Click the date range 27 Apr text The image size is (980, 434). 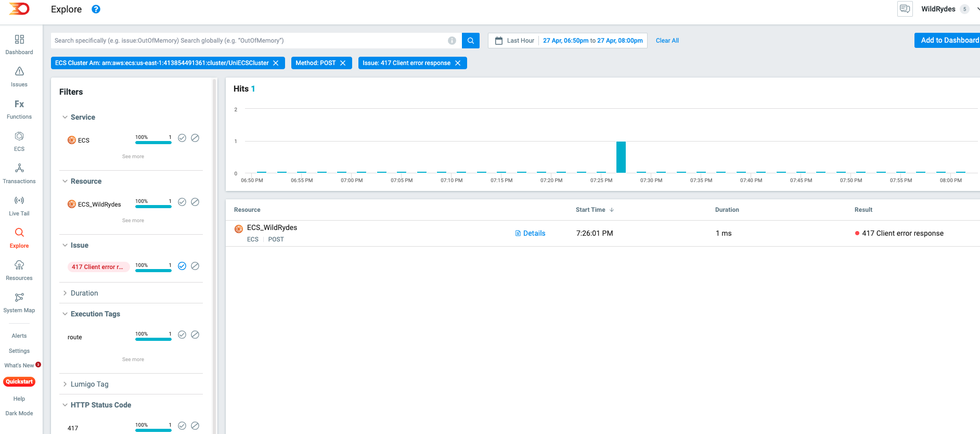click(x=593, y=41)
